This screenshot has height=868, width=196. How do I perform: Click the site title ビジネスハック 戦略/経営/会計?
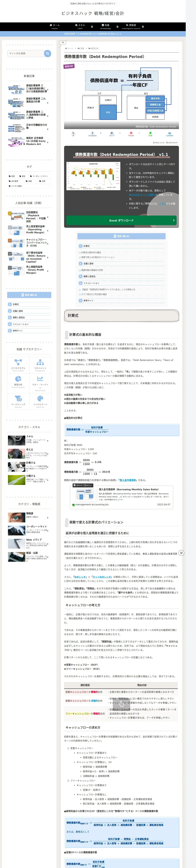93,13
